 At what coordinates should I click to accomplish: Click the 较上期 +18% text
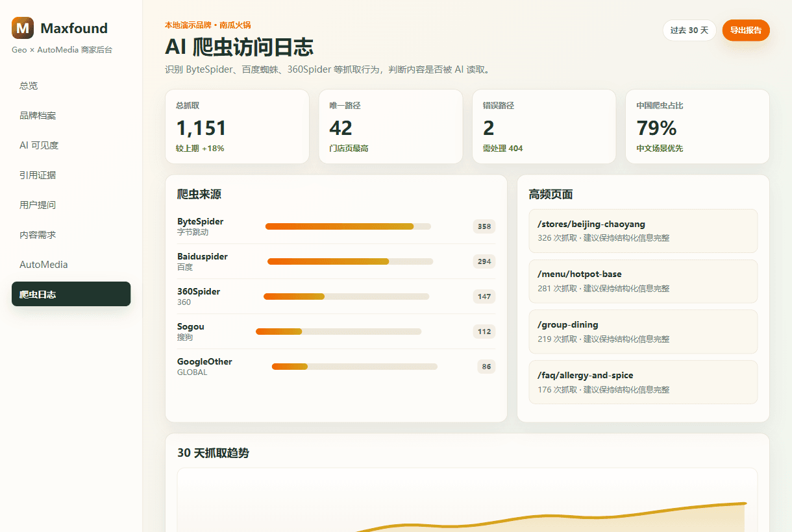[200, 149]
